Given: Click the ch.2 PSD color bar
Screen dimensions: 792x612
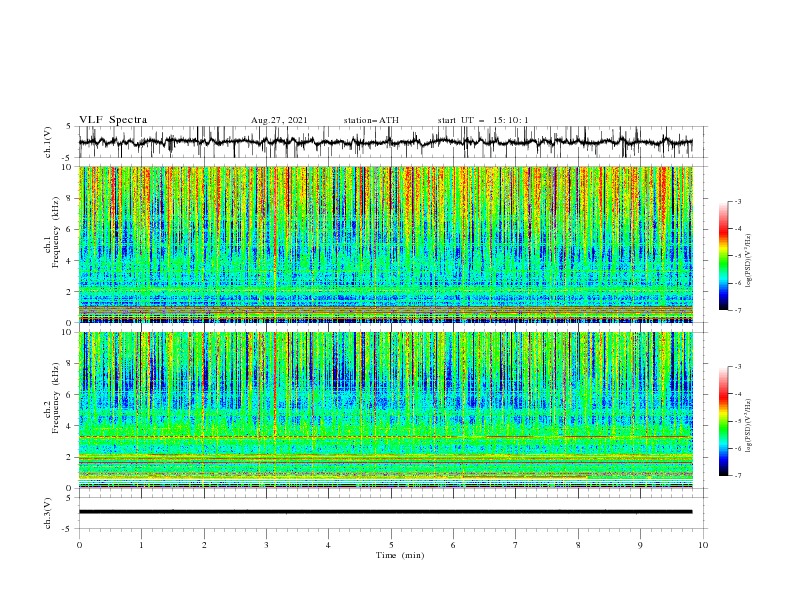Looking at the screenshot, I should pyautogui.click(x=723, y=421).
